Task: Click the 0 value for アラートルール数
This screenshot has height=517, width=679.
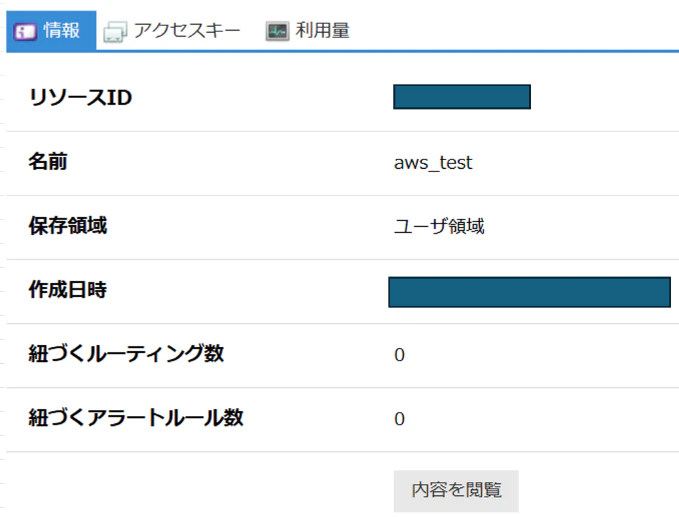Action: click(399, 419)
